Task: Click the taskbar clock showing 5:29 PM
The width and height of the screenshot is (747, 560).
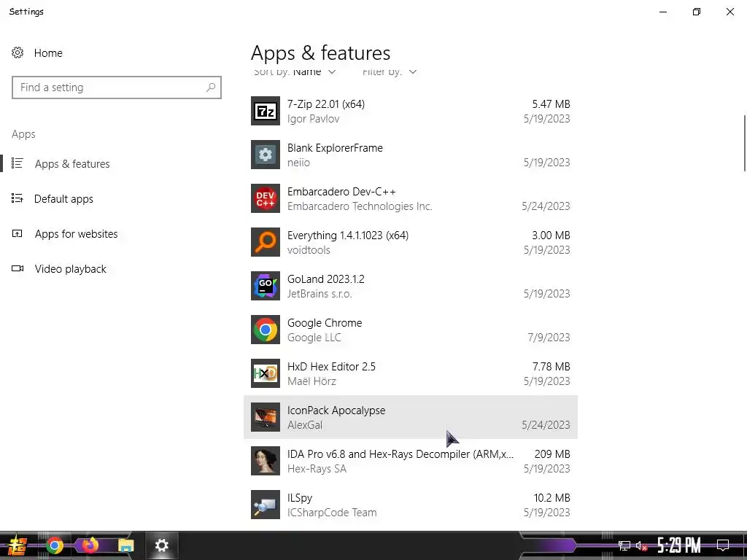Action: click(x=679, y=545)
